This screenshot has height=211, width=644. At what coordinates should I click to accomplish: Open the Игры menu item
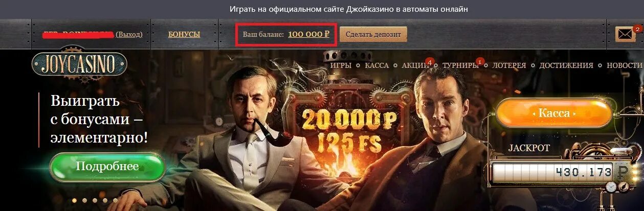pyautogui.click(x=341, y=65)
